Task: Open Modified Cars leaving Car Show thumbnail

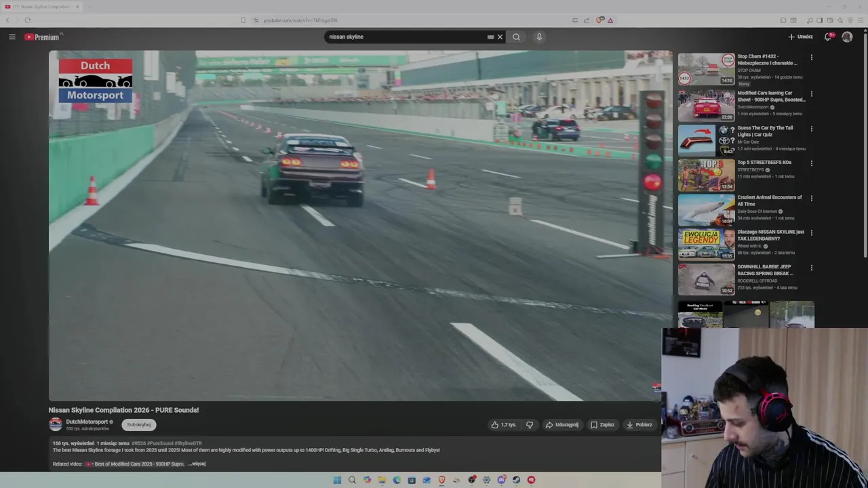Action: 706,105
